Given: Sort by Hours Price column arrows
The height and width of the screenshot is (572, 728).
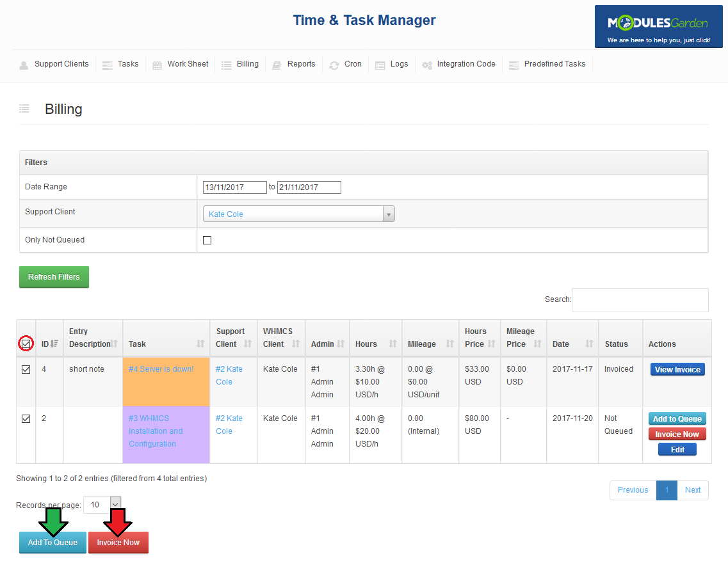Looking at the screenshot, I should click(491, 344).
